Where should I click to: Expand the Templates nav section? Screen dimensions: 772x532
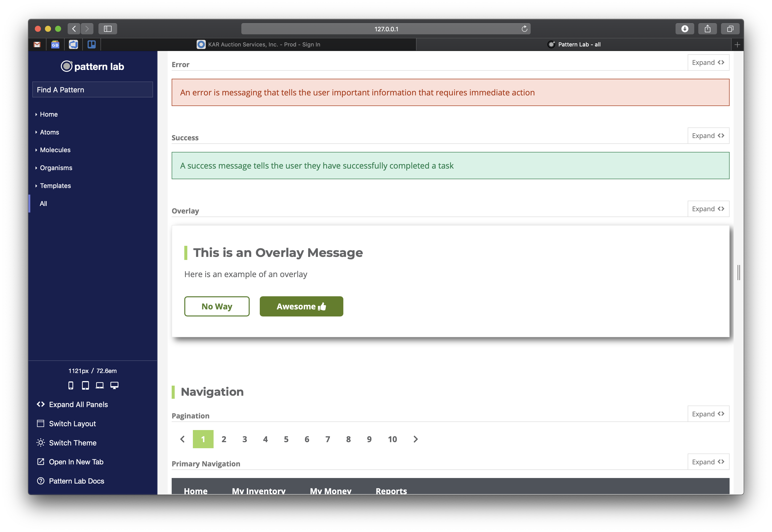[55, 186]
